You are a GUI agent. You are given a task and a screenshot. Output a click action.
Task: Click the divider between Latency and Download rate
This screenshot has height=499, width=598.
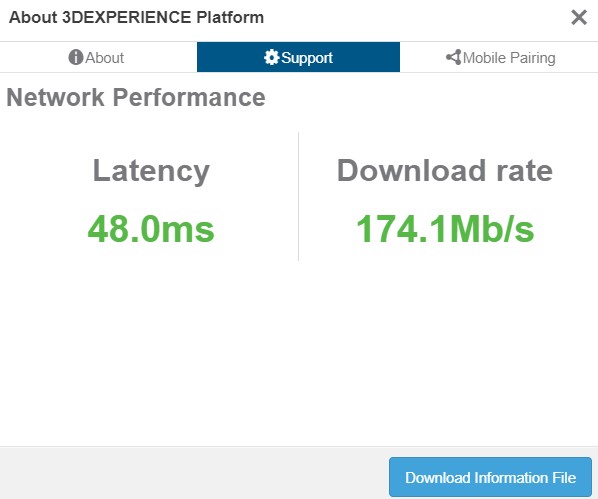point(298,196)
